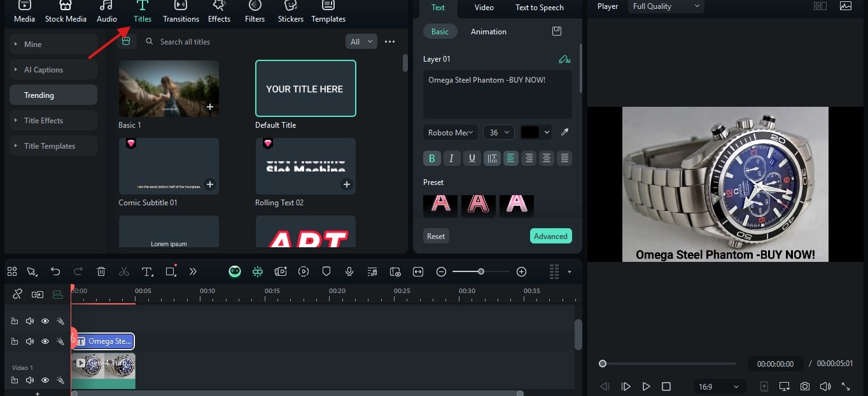Viewport: 868px width, 396px height.
Task: Expand the Mine category
Action: click(53, 44)
